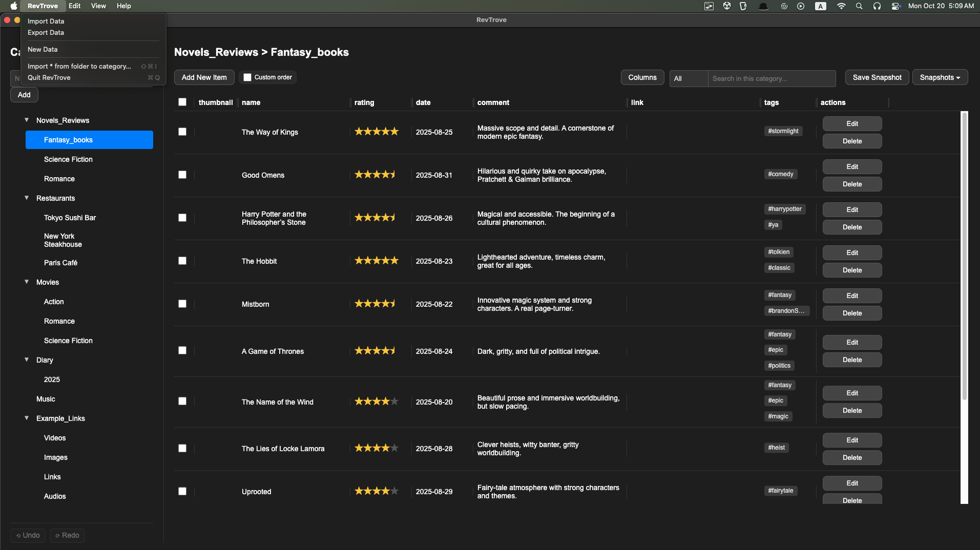Click the play circle icon in menu bar
The width and height of the screenshot is (980, 550).
point(801,6)
